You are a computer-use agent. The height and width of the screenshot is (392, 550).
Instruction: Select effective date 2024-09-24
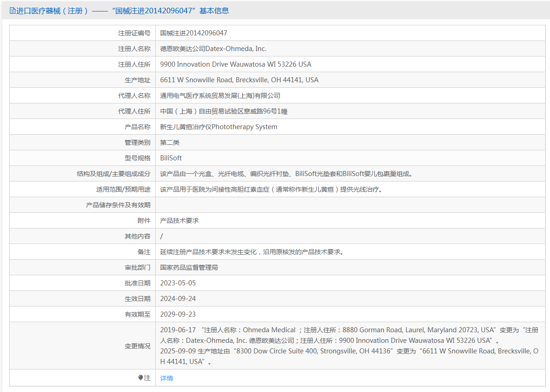pos(178,299)
